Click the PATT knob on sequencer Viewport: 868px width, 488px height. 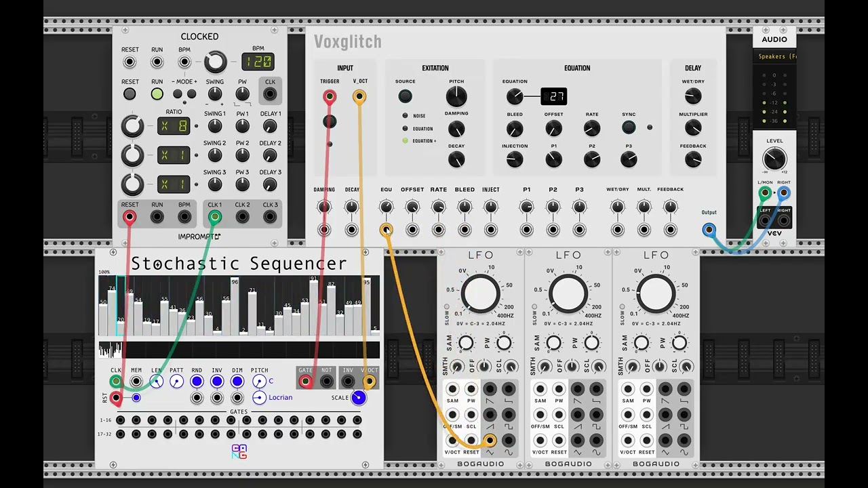[176, 382]
